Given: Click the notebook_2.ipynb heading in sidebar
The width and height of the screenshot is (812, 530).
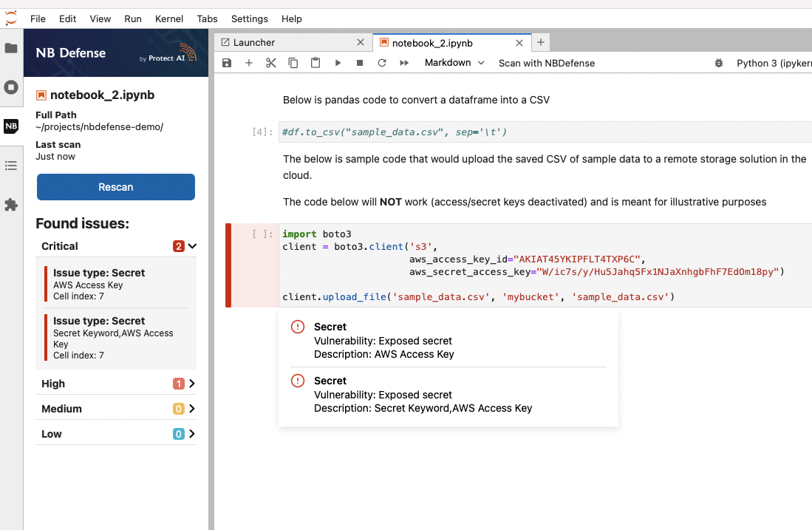Looking at the screenshot, I should (102, 95).
